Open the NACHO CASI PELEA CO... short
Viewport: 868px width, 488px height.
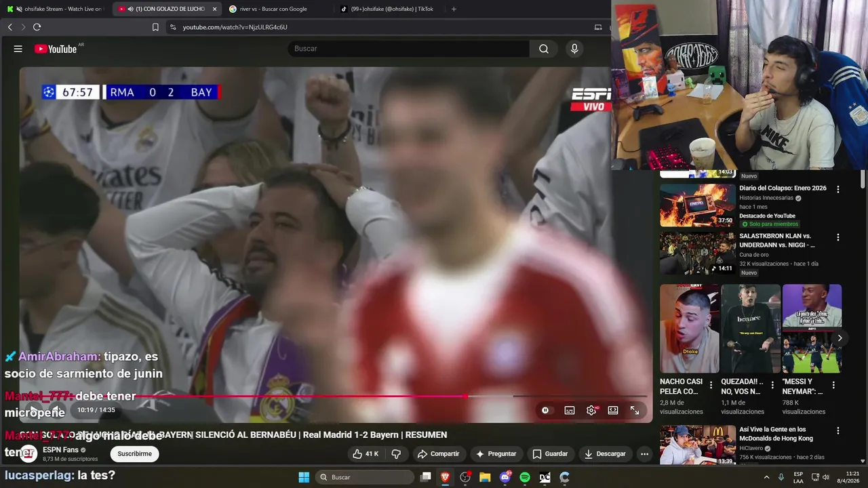[x=690, y=329]
